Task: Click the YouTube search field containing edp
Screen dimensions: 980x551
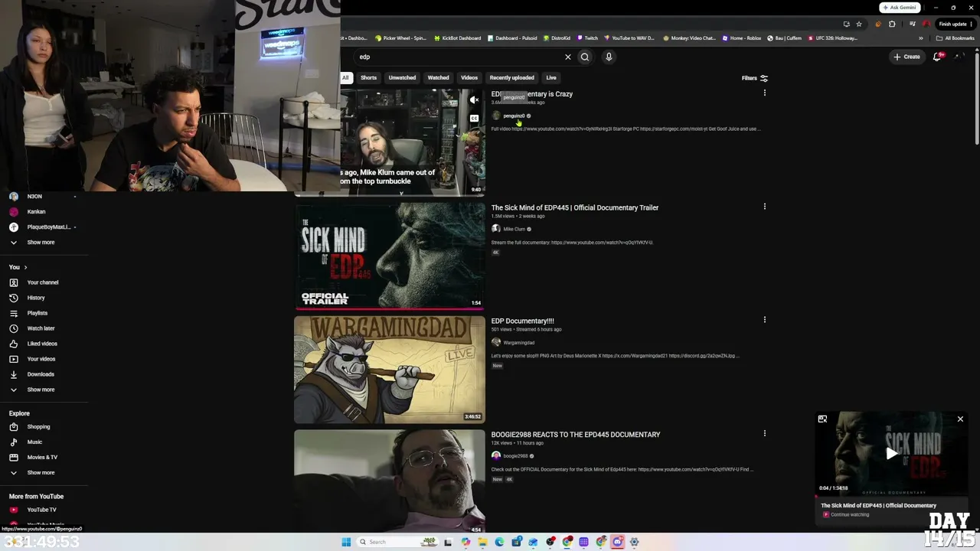Action: pyautogui.click(x=458, y=57)
